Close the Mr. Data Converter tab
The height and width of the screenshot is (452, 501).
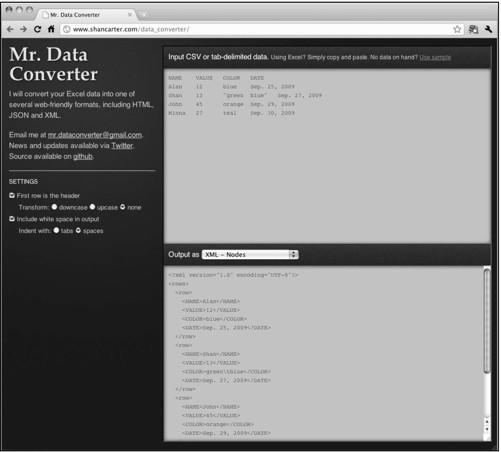click(130, 15)
